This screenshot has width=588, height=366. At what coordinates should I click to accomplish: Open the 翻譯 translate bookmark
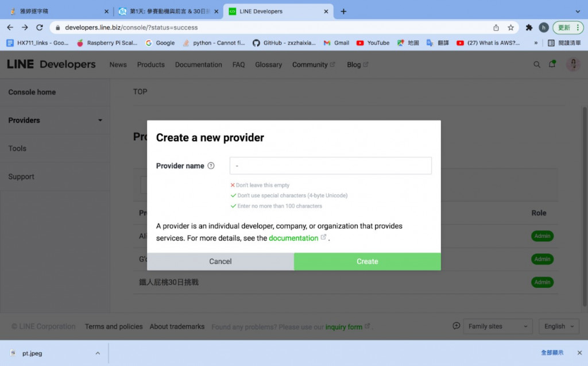(x=438, y=43)
